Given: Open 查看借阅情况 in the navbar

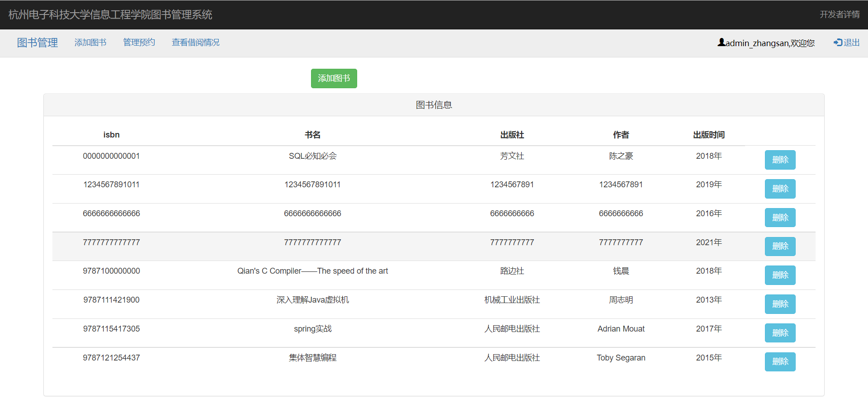Looking at the screenshot, I should tap(196, 42).
